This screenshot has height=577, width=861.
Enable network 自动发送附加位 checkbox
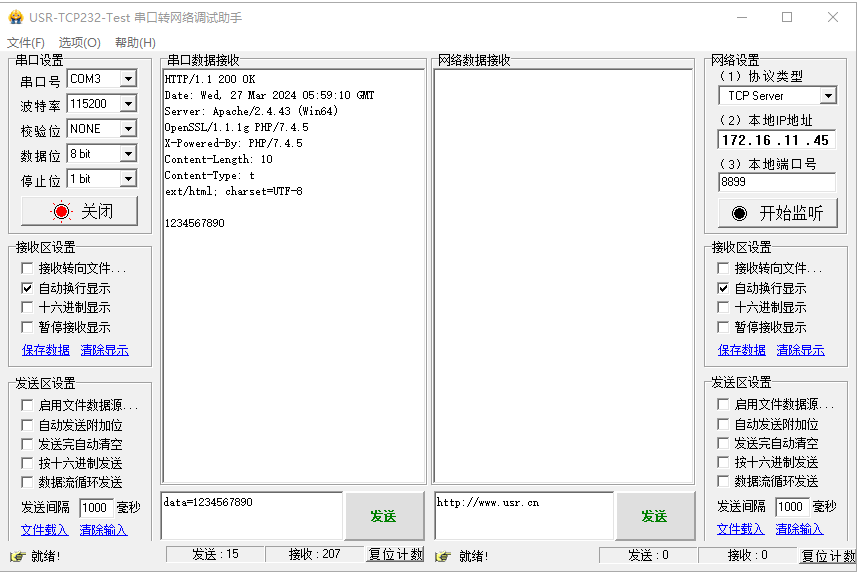[x=723, y=424]
